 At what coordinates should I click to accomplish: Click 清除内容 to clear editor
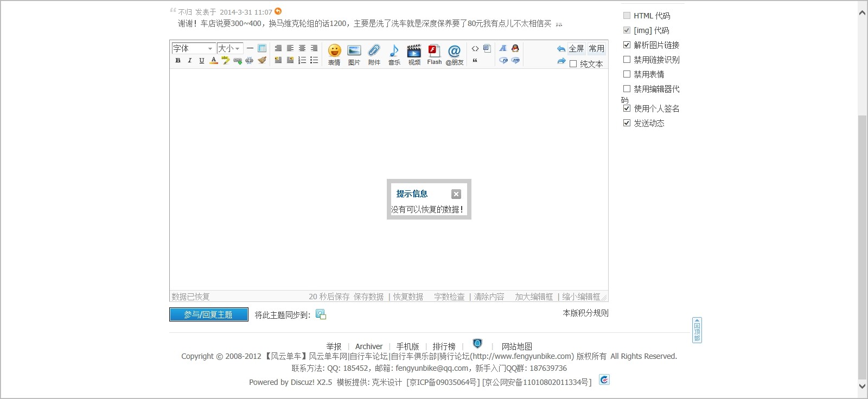(489, 297)
